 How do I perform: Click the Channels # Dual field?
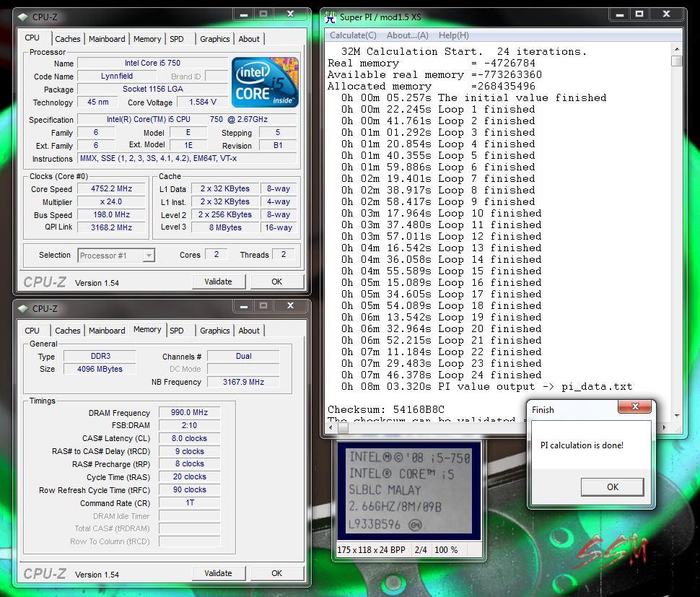pyautogui.click(x=243, y=357)
